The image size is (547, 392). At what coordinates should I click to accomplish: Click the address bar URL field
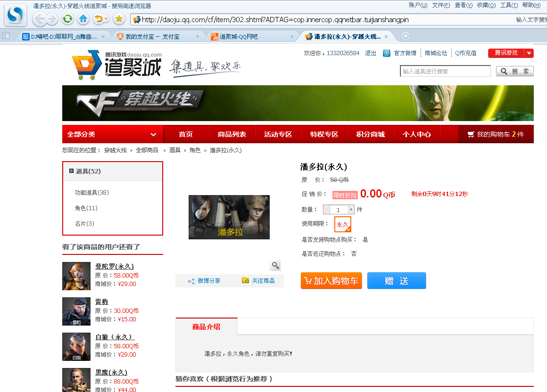tap(274, 20)
